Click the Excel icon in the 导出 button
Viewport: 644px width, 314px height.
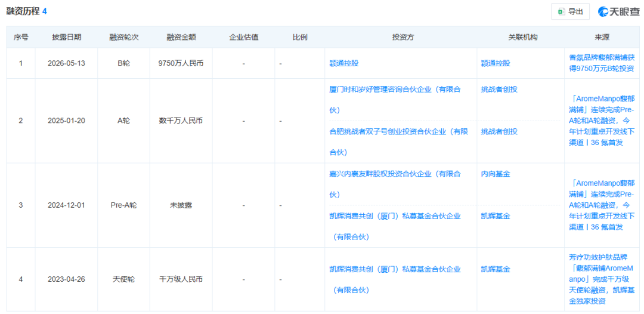coord(561,12)
